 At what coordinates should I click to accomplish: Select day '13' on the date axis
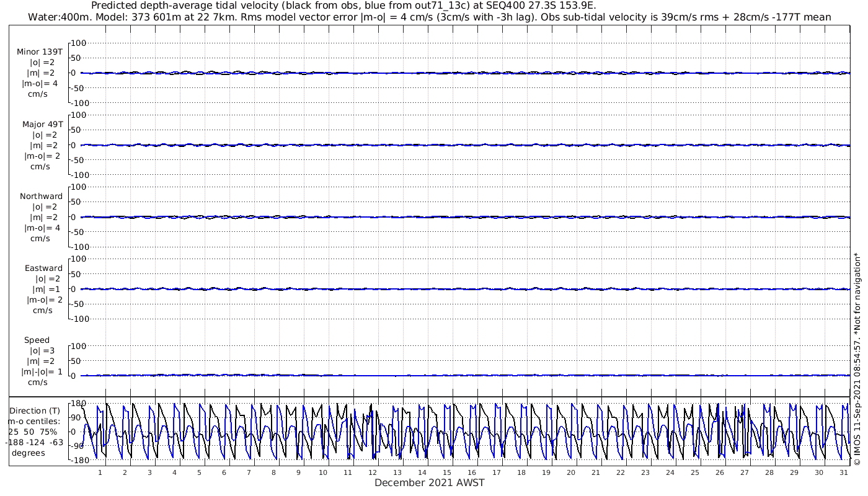tap(397, 472)
